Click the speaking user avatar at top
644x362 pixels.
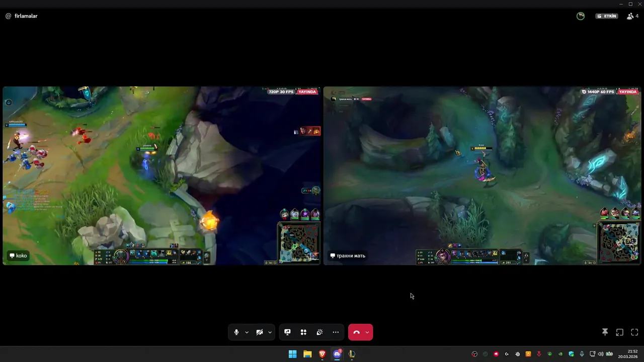(581, 16)
